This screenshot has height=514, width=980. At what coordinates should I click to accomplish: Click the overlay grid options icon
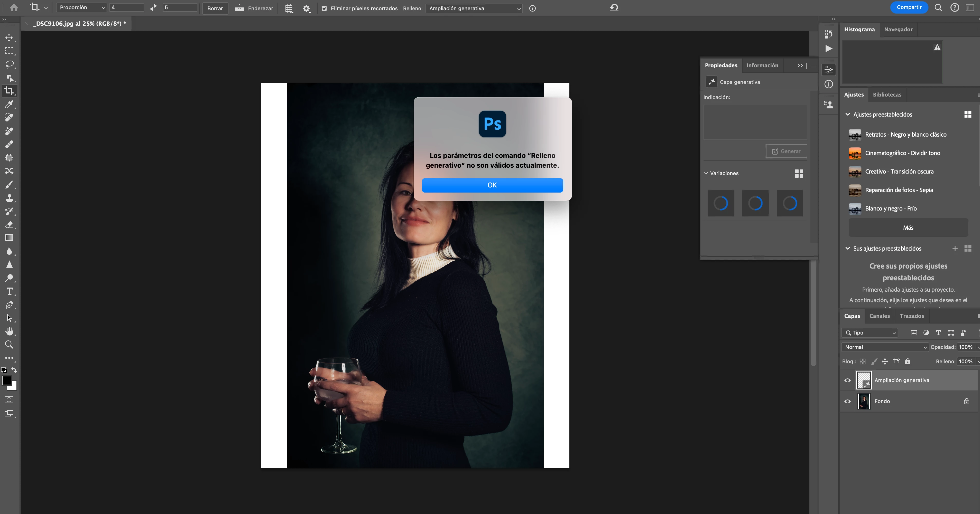[289, 8]
